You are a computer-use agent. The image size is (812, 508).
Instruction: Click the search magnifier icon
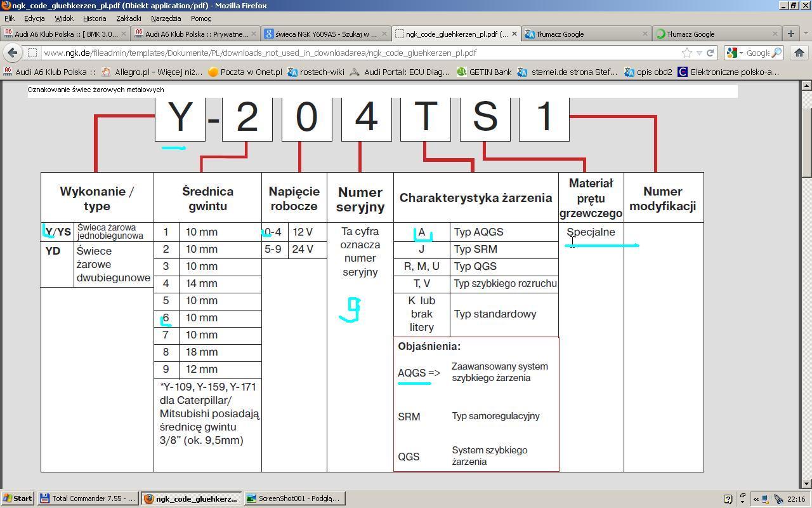[776, 53]
